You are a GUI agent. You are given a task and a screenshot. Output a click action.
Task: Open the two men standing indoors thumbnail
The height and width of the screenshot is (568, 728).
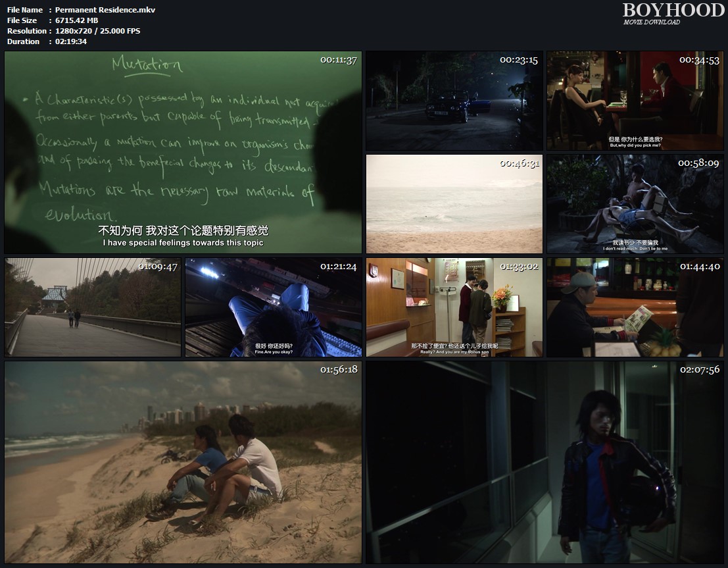(454, 307)
